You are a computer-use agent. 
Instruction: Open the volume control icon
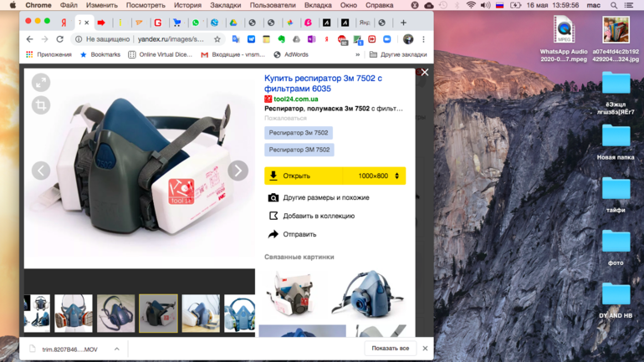pos(485,5)
